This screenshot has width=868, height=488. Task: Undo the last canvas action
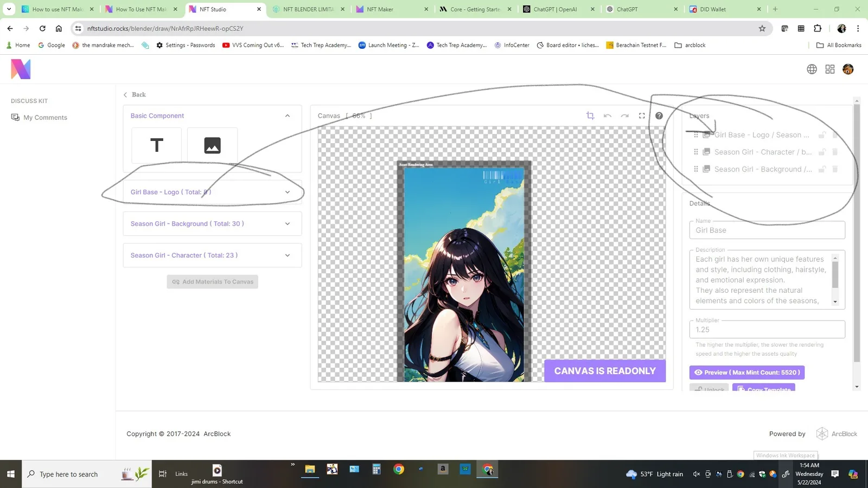608,115
